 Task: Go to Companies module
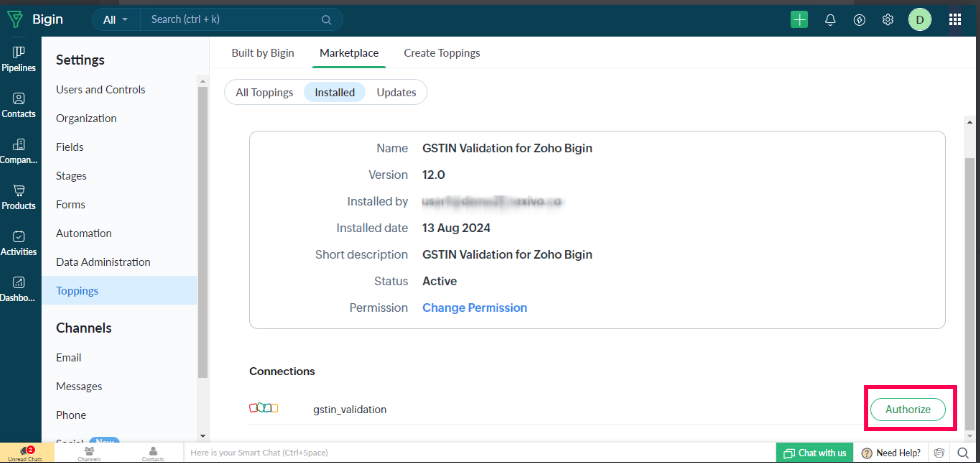tap(19, 151)
